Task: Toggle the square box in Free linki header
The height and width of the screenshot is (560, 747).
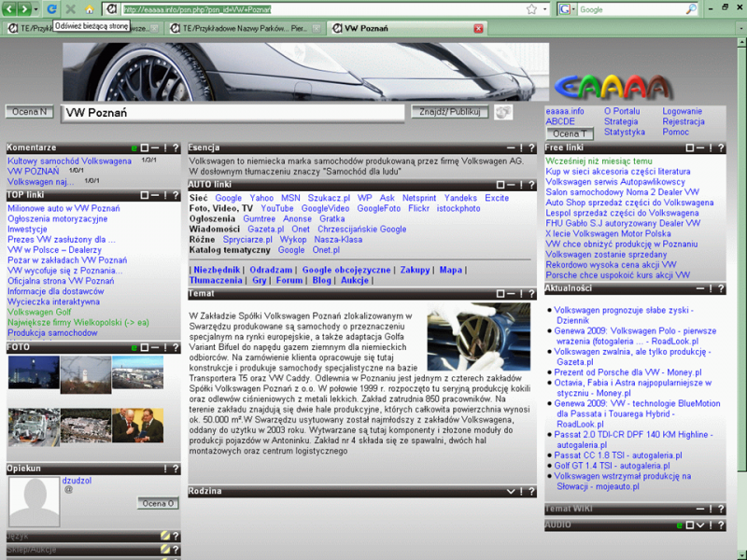Action: (689, 147)
